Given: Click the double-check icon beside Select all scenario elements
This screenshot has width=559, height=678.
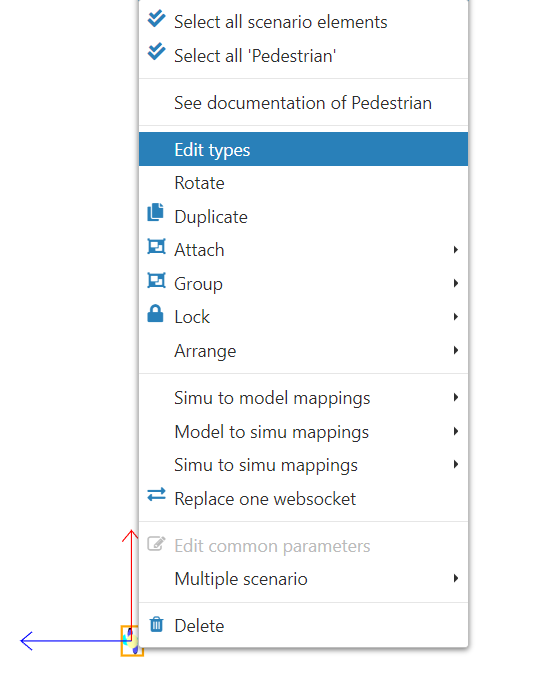Looking at the screenshot, I should (156, 19).
